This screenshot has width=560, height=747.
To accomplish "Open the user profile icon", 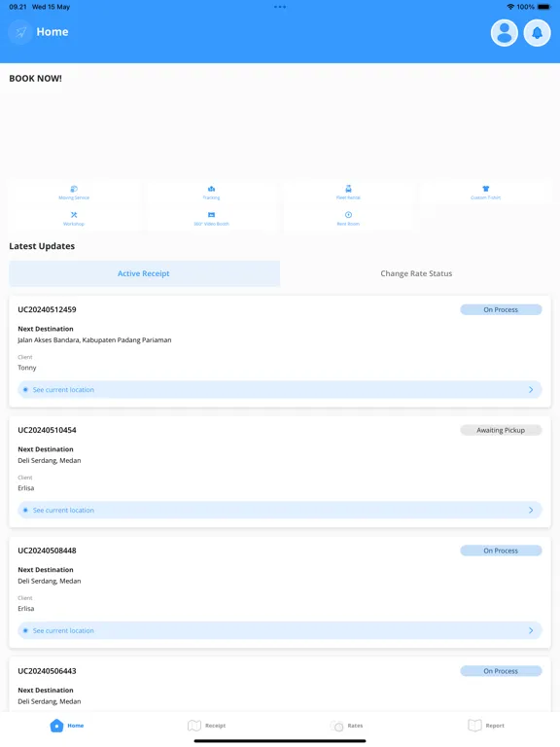I will pos(505,33).
